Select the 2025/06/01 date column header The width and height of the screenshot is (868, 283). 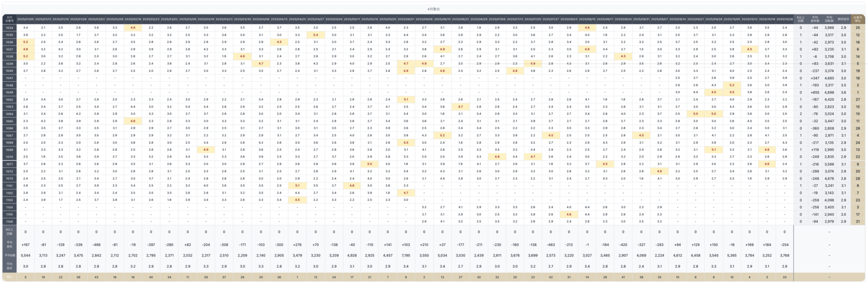click(406, 19)
